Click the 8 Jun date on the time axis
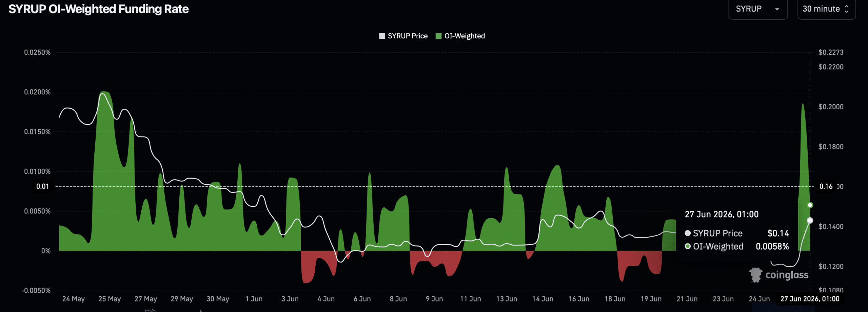This screenshot has height=312, width=868. click(398, 299)
